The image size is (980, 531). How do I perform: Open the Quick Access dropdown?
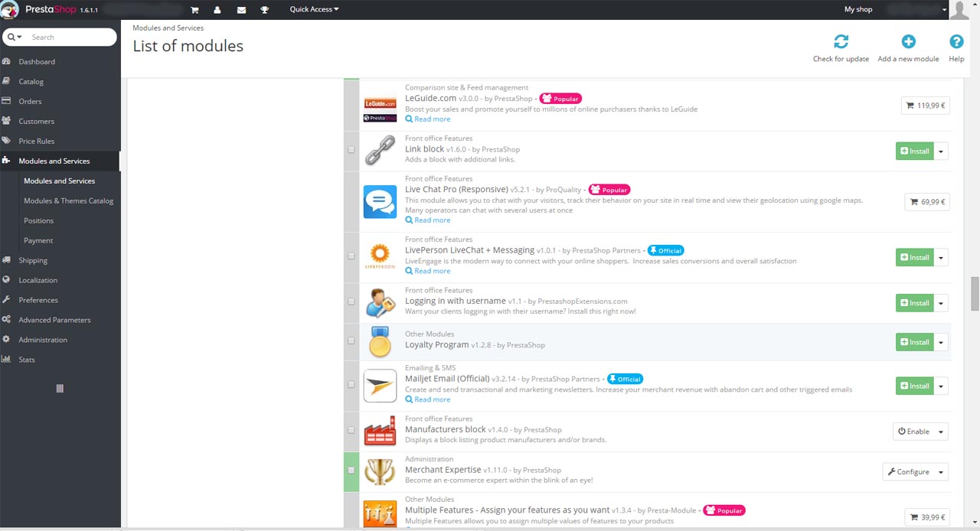pos(314,9)
